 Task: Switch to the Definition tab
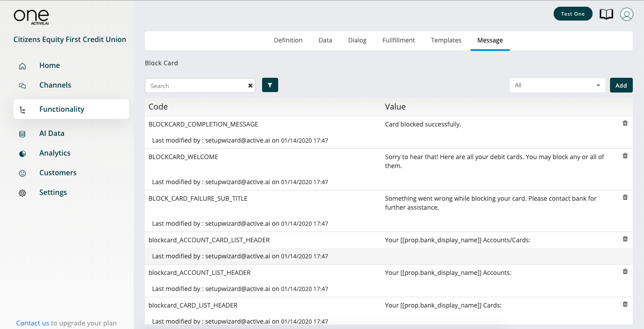coord(288,40)
